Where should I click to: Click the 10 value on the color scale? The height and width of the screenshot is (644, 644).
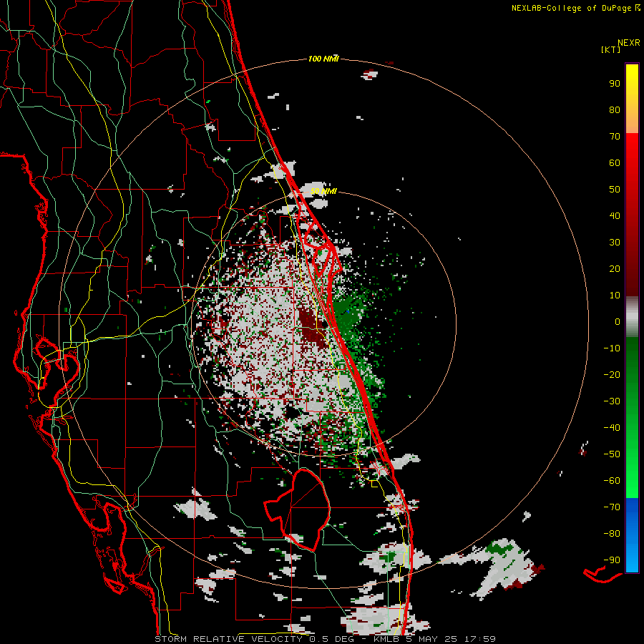point(615,296)
